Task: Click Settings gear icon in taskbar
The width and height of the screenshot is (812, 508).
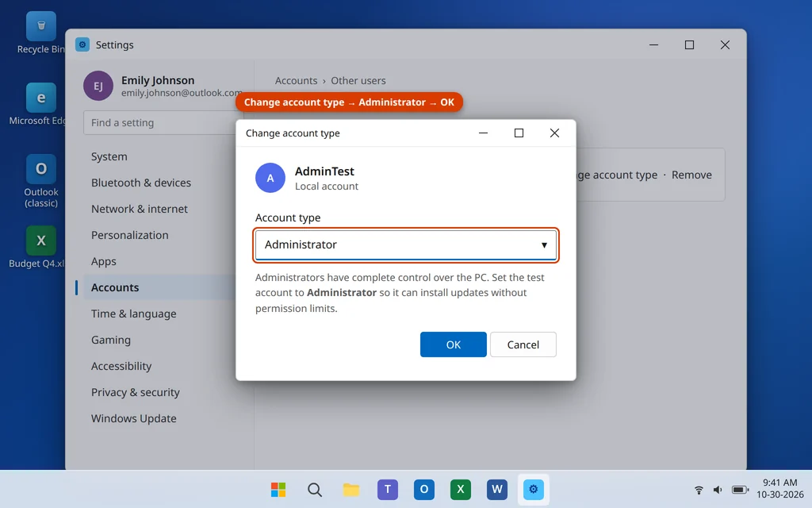Action: pyautogui.click(x=534, y=489)
